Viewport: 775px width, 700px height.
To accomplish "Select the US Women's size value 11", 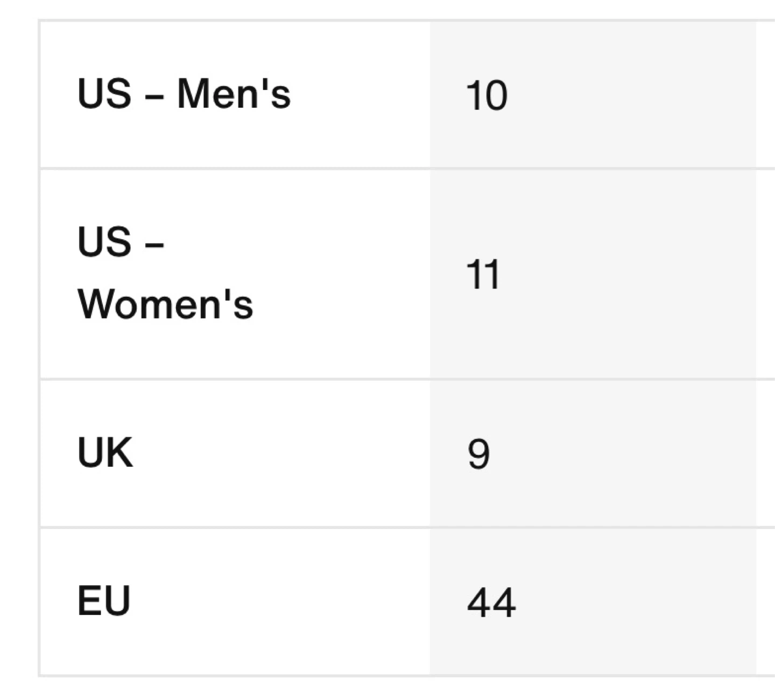I will point(483,275).
